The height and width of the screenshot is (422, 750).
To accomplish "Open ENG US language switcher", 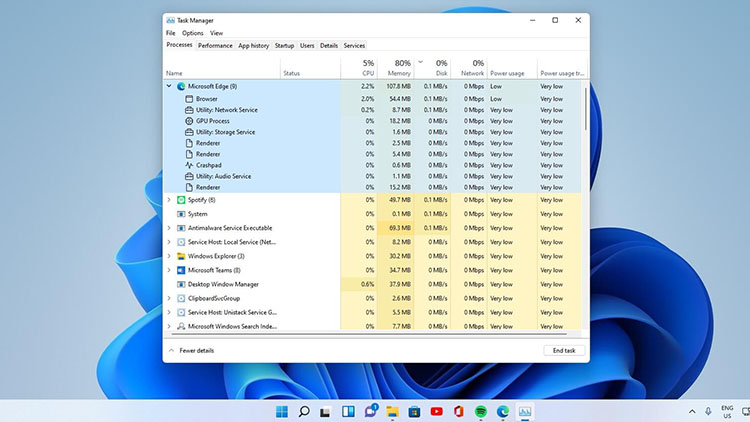I will click(x=727, y=411).
